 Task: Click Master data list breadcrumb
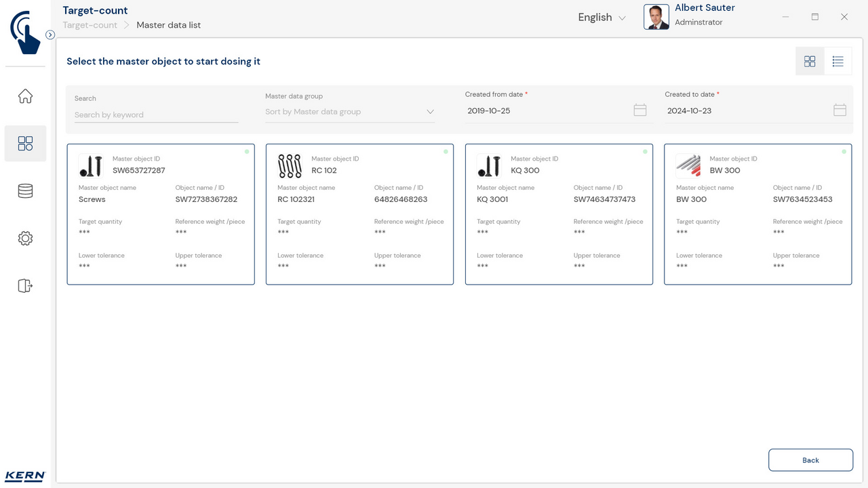(x=168, y=25)
